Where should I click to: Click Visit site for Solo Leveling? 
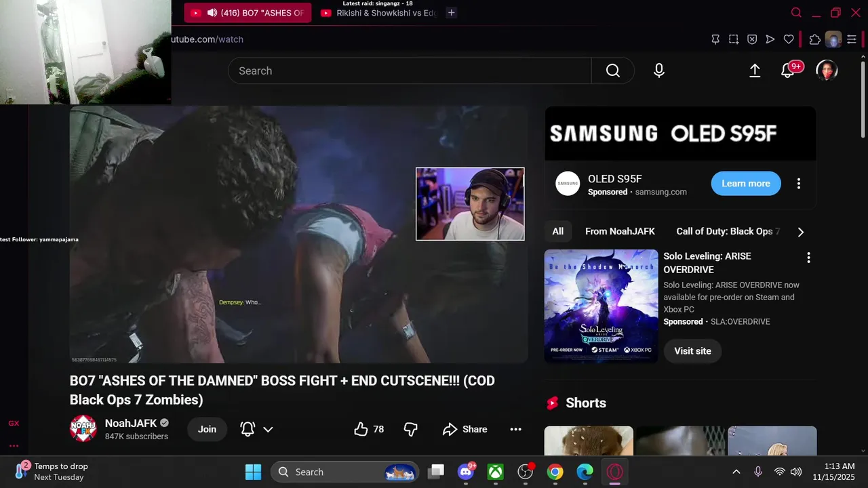[692, 351]
